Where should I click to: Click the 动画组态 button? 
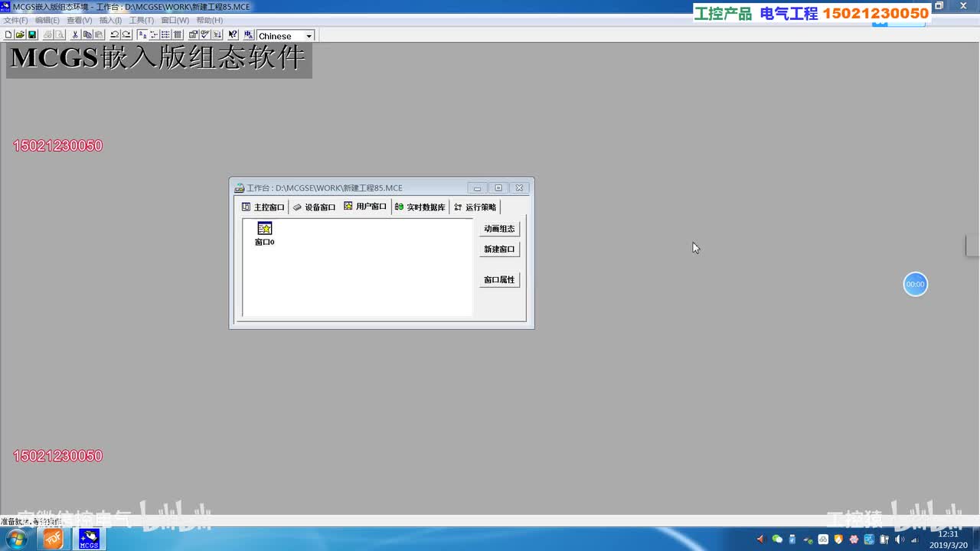pyautogui.click(x=499, y=229)
